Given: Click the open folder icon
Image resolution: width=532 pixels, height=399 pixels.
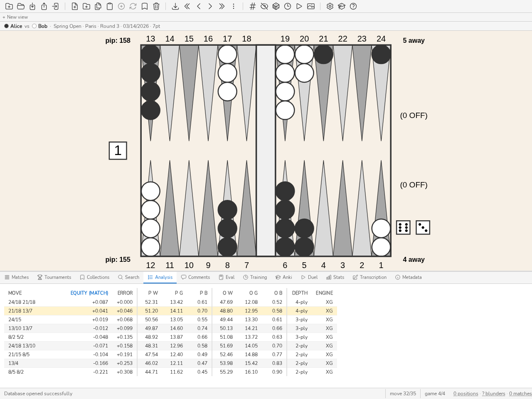Looking at the screenshot, I should point(21,6).
